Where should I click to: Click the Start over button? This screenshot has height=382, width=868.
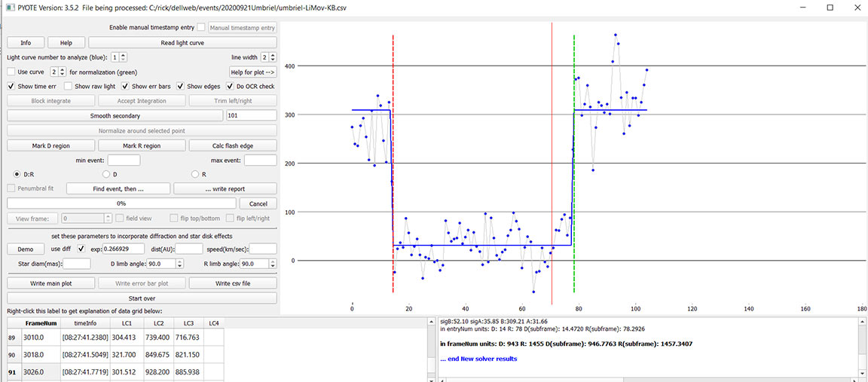[142, 298]
